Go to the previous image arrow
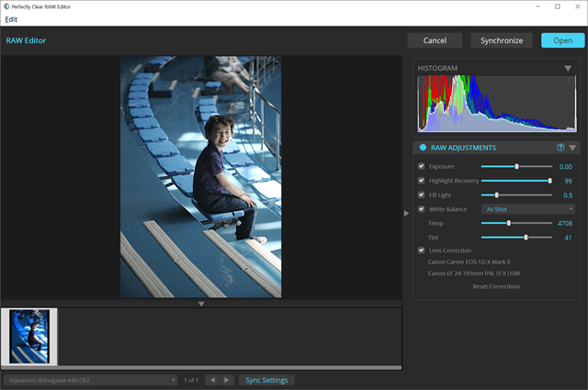The height and width of the screenshot is (390, 588). (x=211, y=380)
